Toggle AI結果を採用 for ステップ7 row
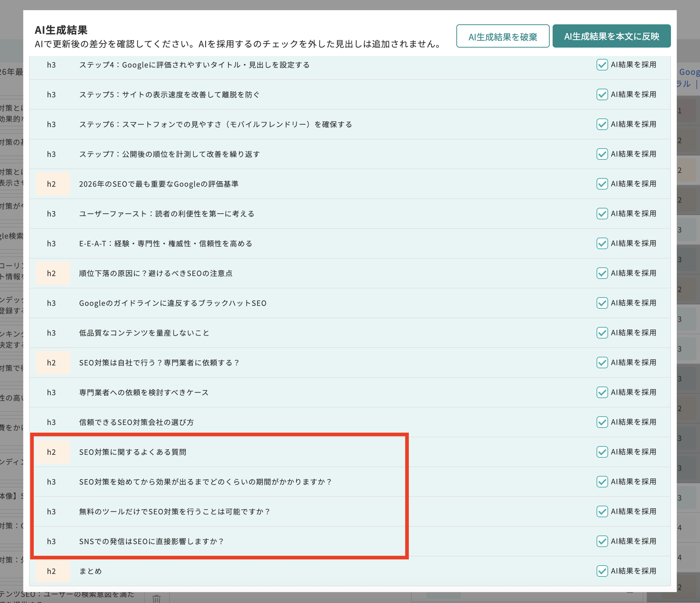This screenshot has width=700, height=603. click(x=602, y=154)
